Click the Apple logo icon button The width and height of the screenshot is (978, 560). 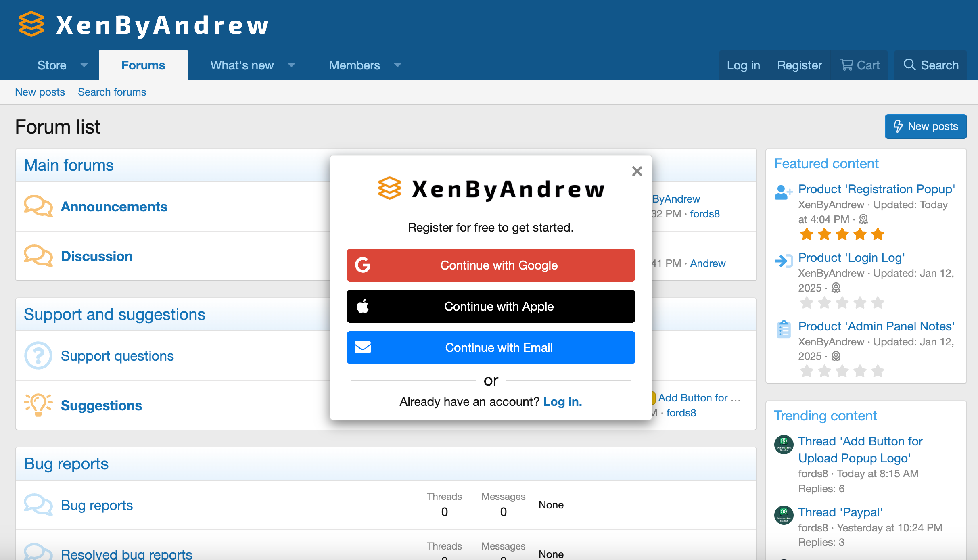[x=362, y=306]
